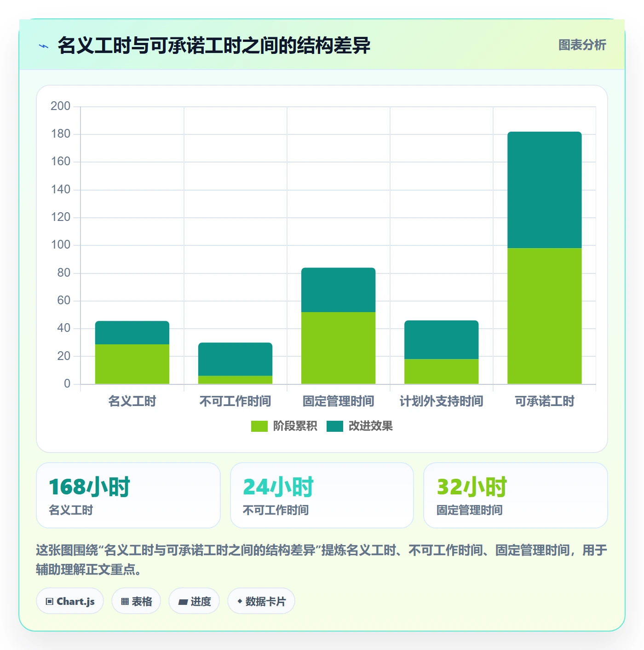Click the 100 y-axis value
644x650 pixels.
point(60,245)
